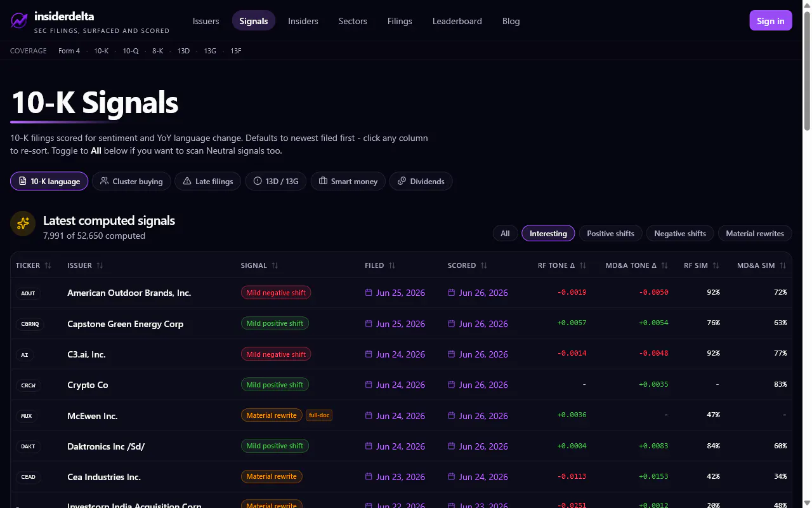This screenshot has height=508, width=812.
Task: Open Cea Industries Inc. issuer link
Action: pos(104,477)
